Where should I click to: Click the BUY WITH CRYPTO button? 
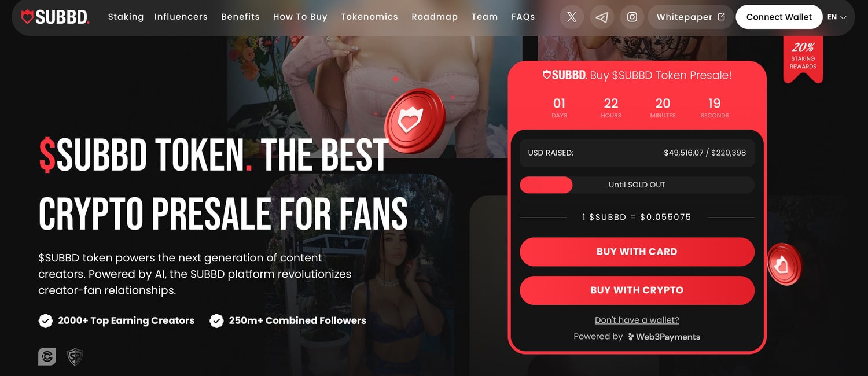(637, 290)
